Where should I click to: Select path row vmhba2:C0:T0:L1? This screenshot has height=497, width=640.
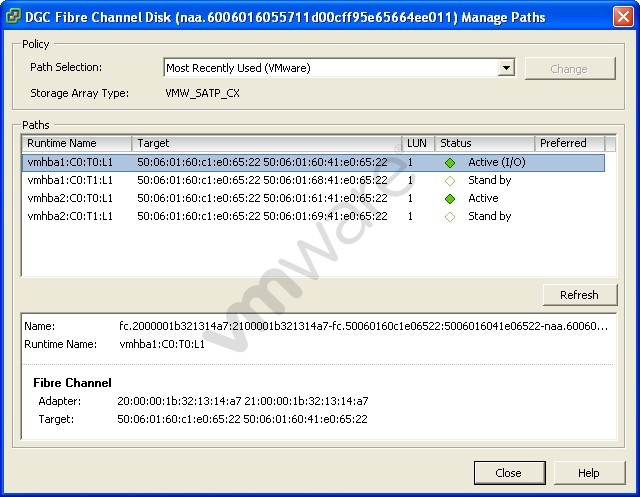coord(313,198)
